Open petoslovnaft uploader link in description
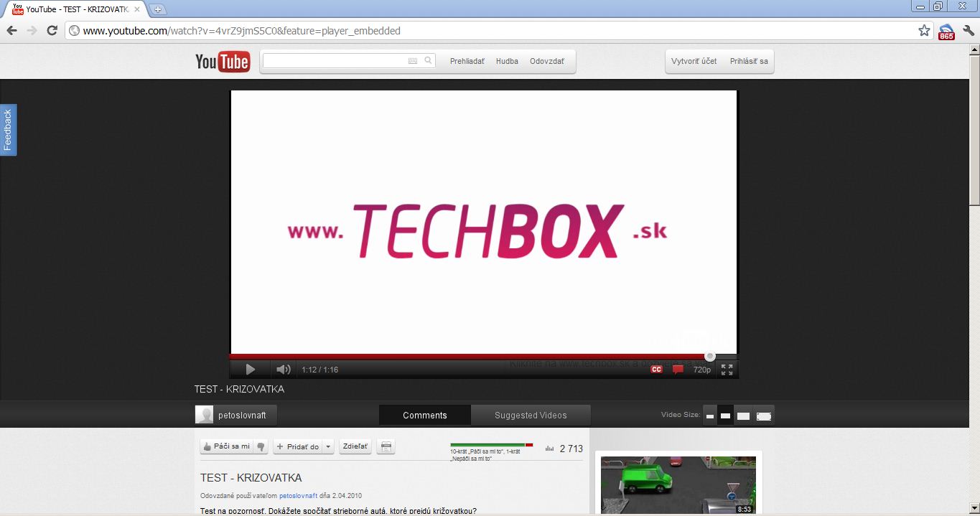Screen dimensions: 980x516 (x=298, y=495)
